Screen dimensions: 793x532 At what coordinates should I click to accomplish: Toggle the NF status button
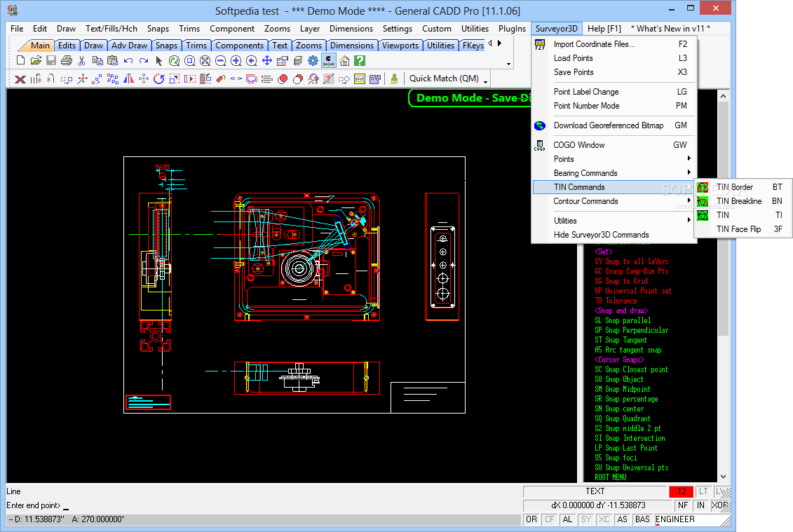pos(683,505)
